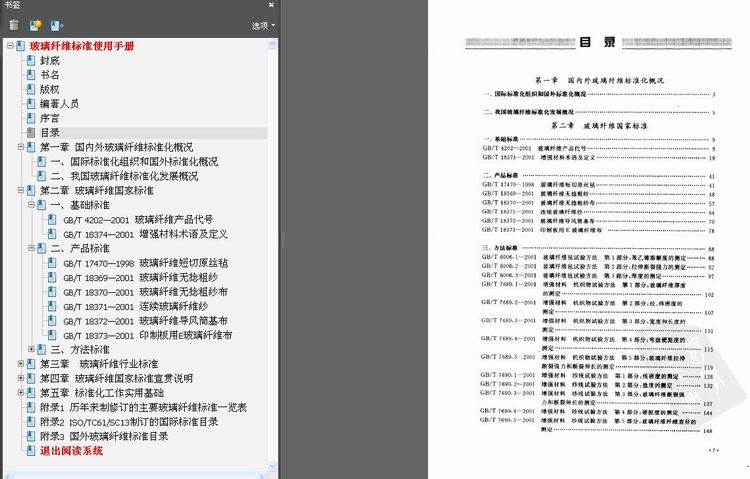
Task: Click 第二章 玻璃纤维国家标准 heading on page
Action: [599, 126]
